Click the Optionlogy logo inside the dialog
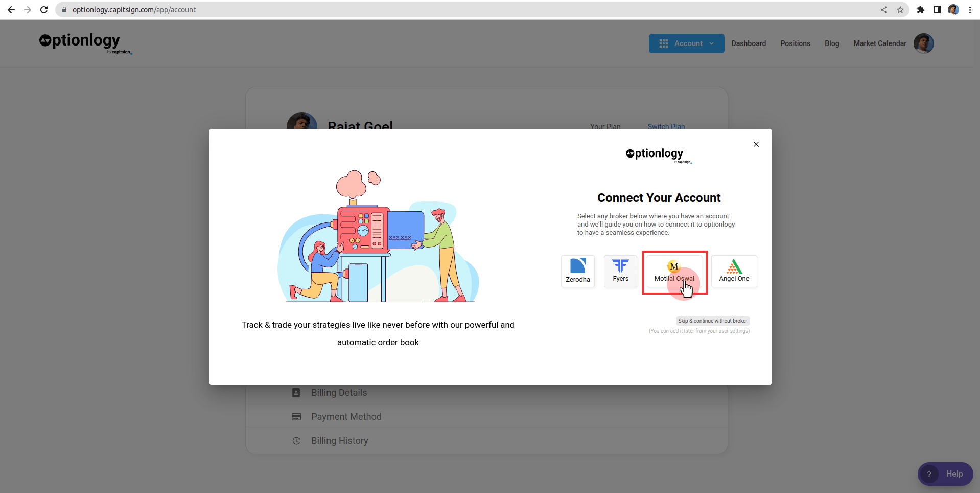Image resolution: width=980 pixels, height=493 pixels. click(659, 155)
